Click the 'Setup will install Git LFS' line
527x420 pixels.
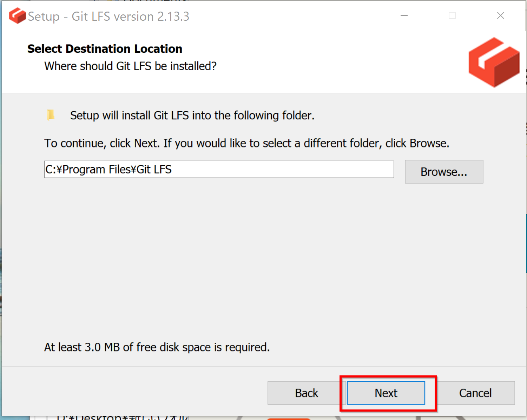[192, 116]
